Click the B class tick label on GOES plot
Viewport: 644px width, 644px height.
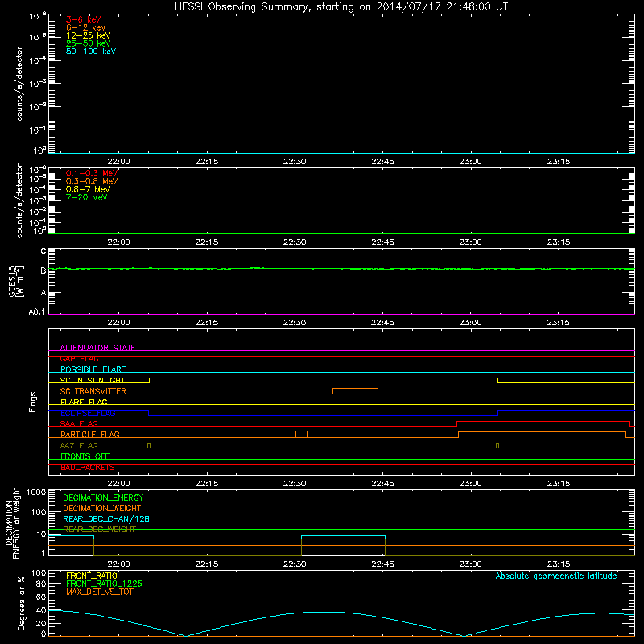(43, 270)
